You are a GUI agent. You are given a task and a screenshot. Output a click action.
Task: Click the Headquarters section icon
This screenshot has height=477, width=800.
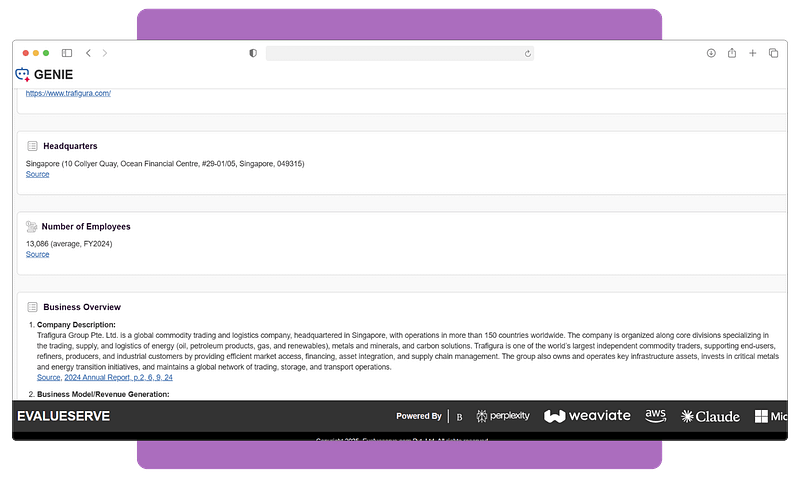(32, 146)
